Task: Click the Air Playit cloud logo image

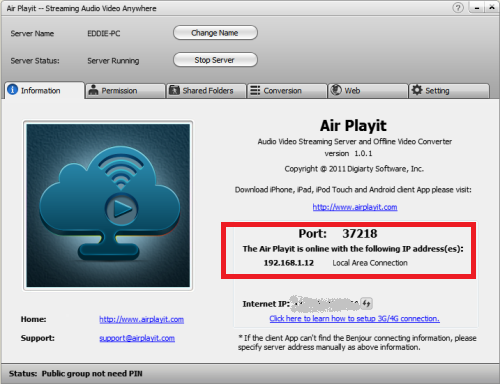Action: [108, 205]
